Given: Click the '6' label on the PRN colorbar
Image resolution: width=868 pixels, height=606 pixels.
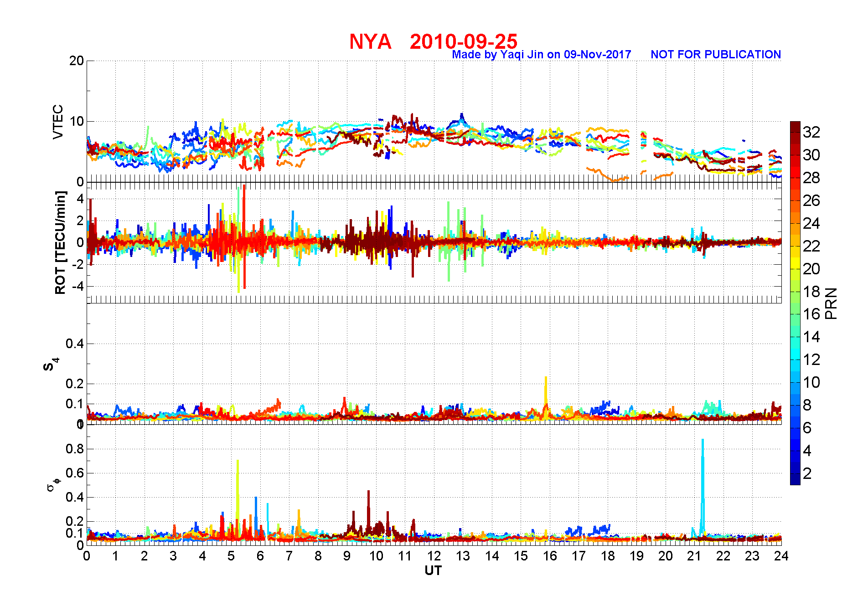Looking at the screenshot, I should tap(807, 428).
